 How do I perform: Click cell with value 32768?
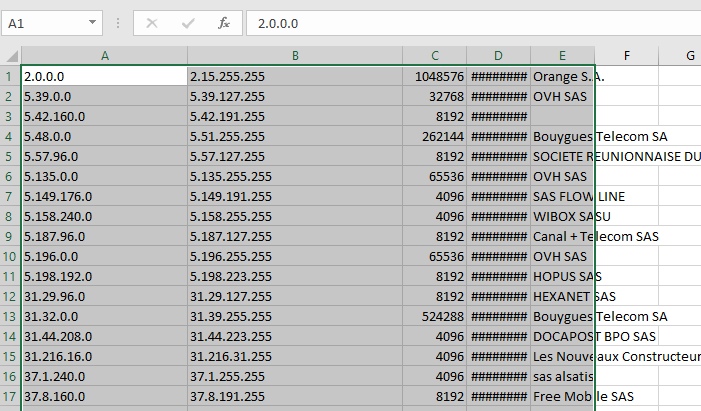(435, 96)
